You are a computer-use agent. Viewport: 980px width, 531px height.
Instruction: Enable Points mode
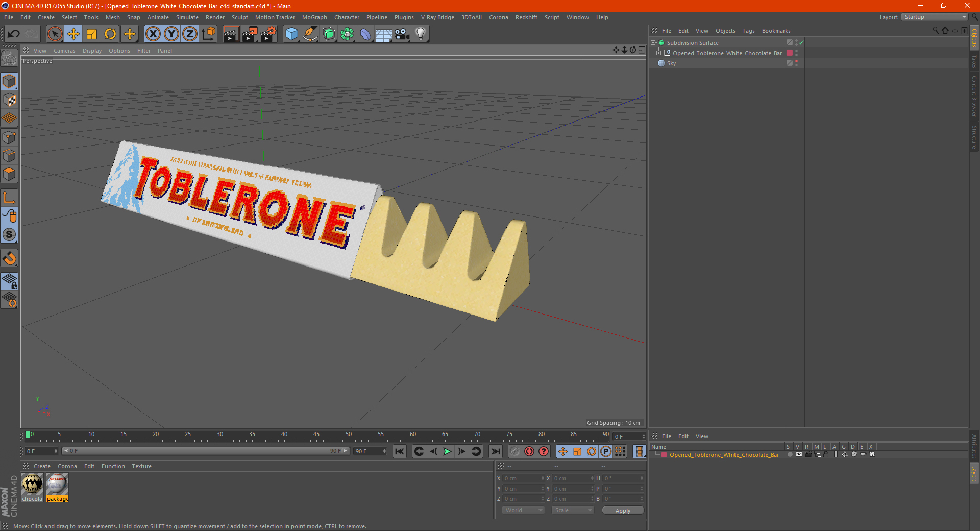[9, 137]
